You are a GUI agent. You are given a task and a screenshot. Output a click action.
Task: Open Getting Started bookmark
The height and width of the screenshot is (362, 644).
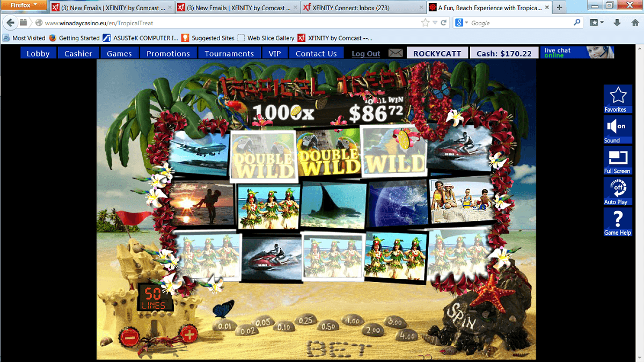pyautogui.click(x=75, y=38)
